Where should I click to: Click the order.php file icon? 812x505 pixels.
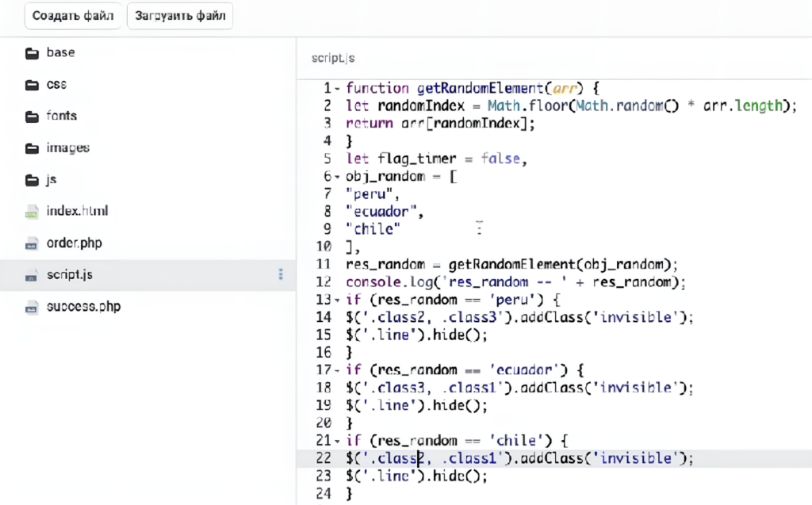pyautogui.click(x=32, y=243)
